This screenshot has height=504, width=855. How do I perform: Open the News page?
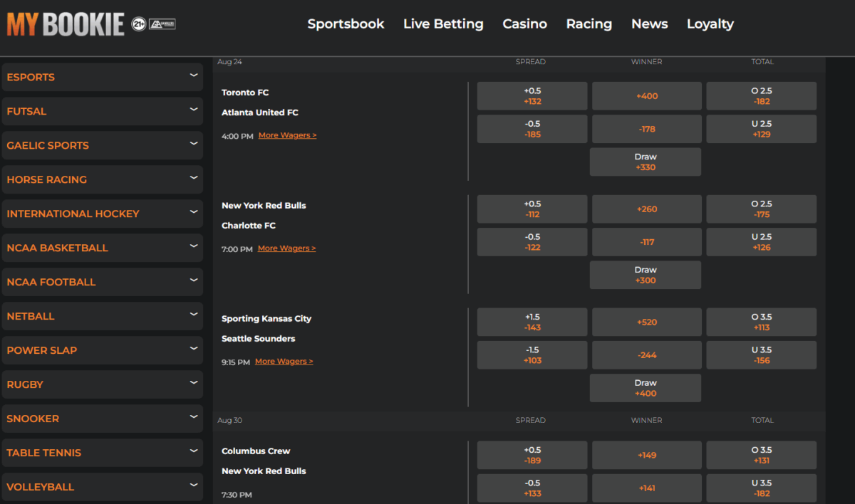649,23
